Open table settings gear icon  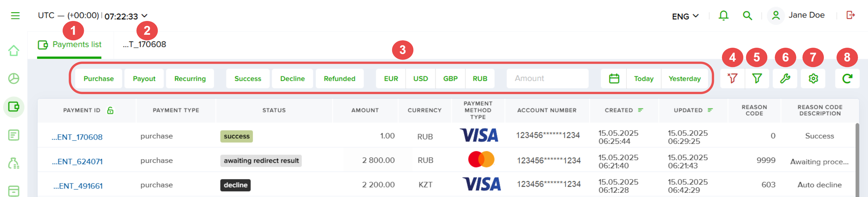(x=813, y=78)
